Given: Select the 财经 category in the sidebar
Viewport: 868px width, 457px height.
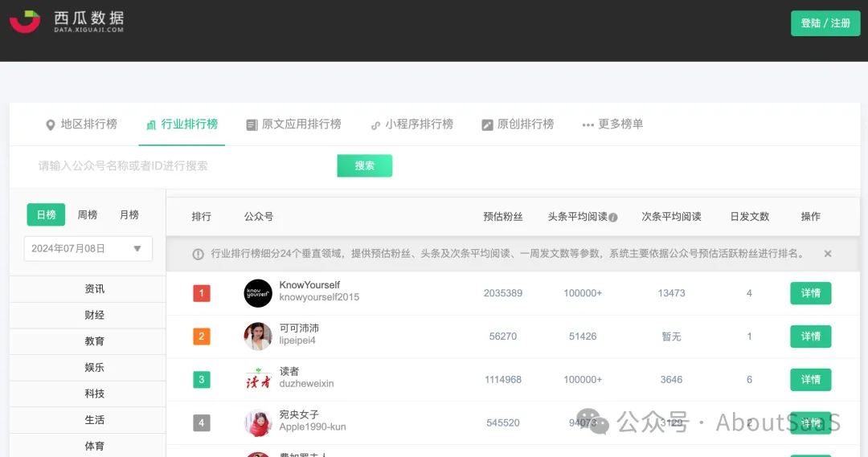Looking at the screenshot, I should pos(94,315).
